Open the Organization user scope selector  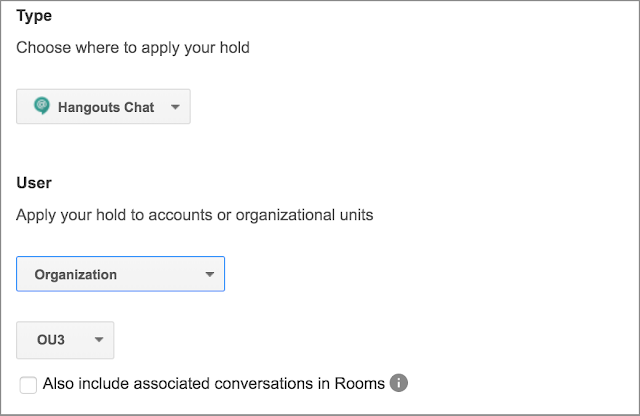click(x=120, y=274)
